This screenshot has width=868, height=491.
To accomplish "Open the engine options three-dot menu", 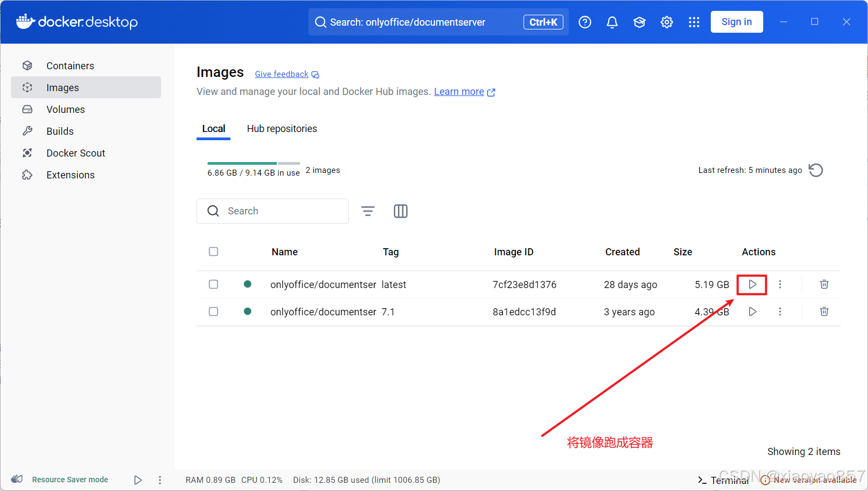I will point(160,480).
